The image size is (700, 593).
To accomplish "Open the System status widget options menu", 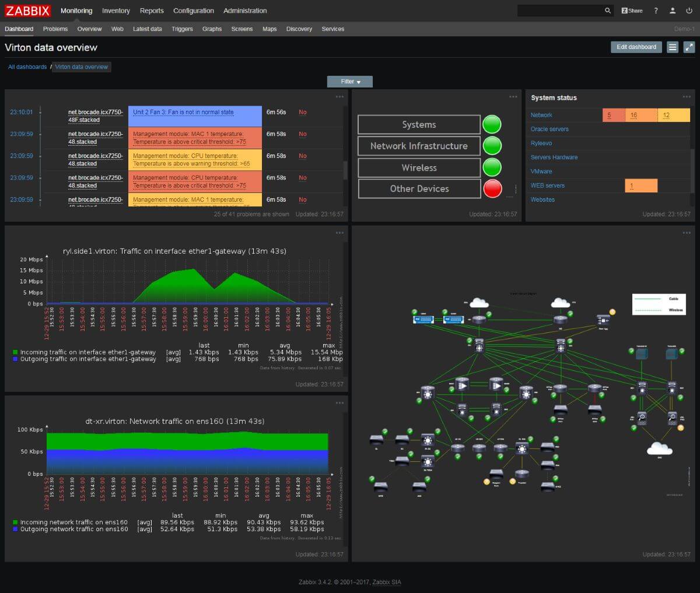I will [x=687, y=97].
